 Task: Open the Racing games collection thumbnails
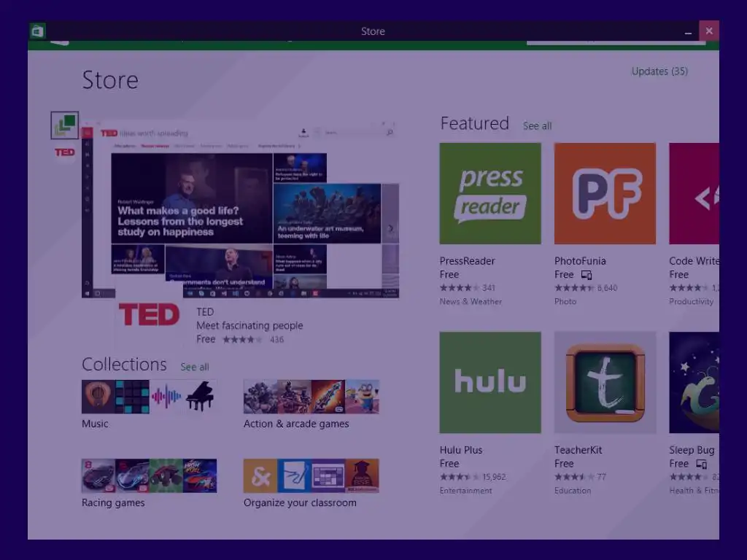[149, 475]
